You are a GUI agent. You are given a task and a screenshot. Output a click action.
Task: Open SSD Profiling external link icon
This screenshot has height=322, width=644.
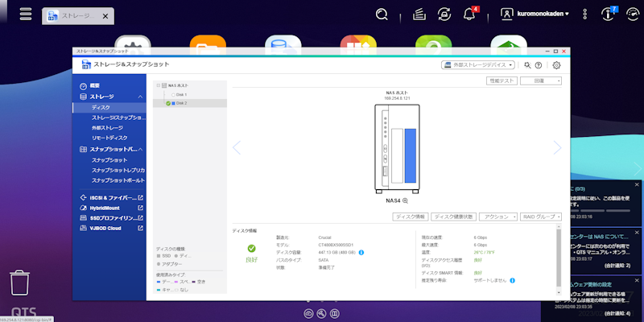(140, 217)
